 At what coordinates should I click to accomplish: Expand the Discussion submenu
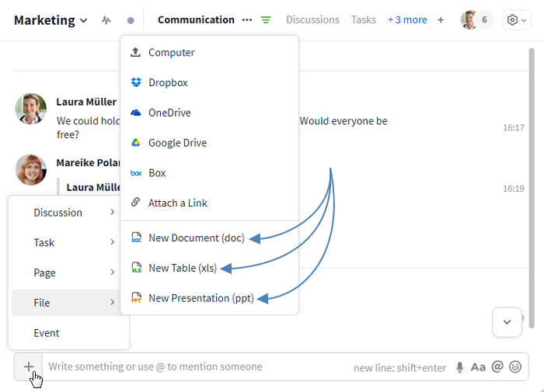68,213
